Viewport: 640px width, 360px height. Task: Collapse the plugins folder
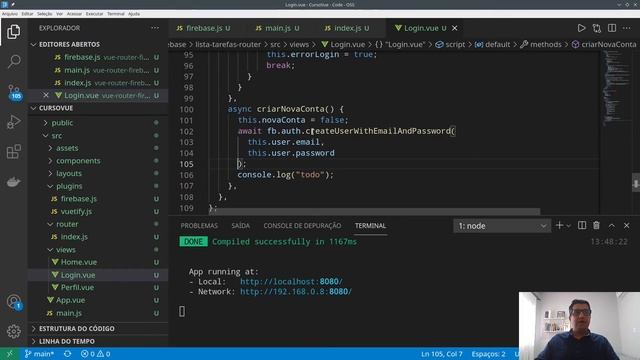(x=69, y=186)
